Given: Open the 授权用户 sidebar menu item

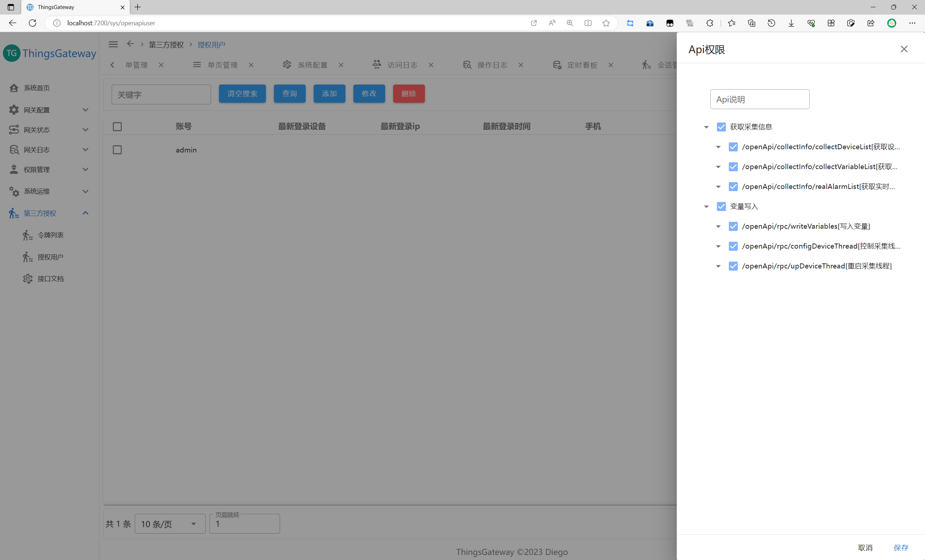Looking at the screenshot, I should pyautogui.click(x=50, y=257).
